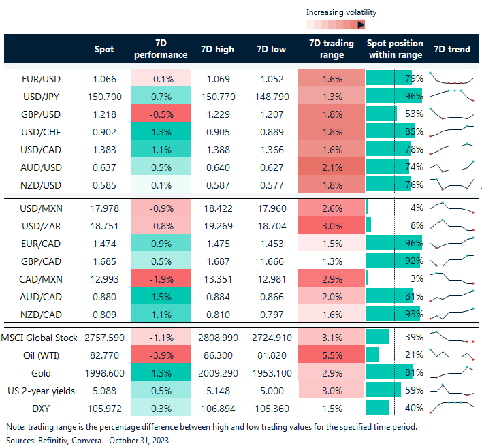
Task: Click the increasing volatility arrow
Action: coord(332,25)
